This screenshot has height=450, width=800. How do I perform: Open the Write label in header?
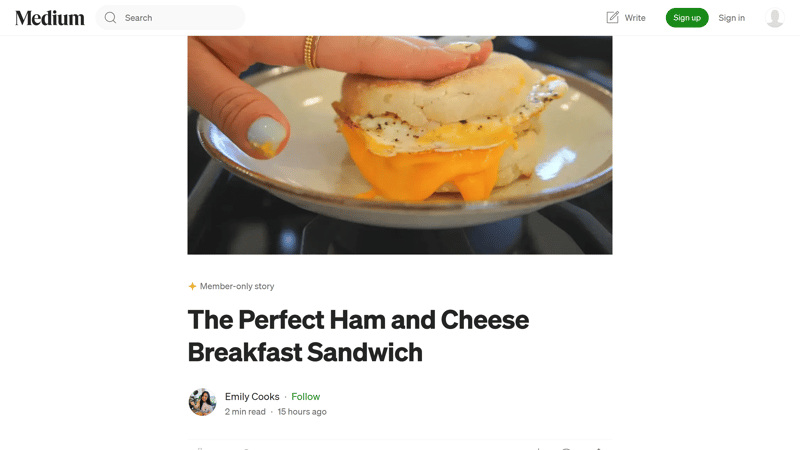635,18
